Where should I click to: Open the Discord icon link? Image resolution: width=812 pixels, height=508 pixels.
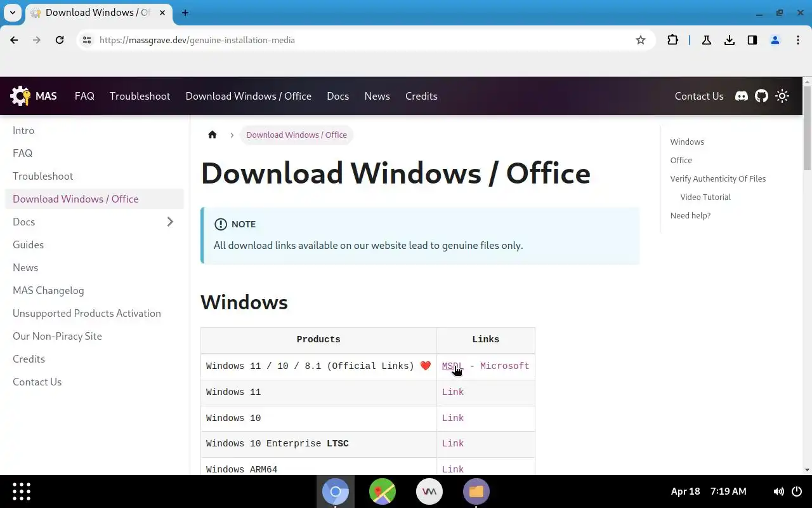point(741,96)
